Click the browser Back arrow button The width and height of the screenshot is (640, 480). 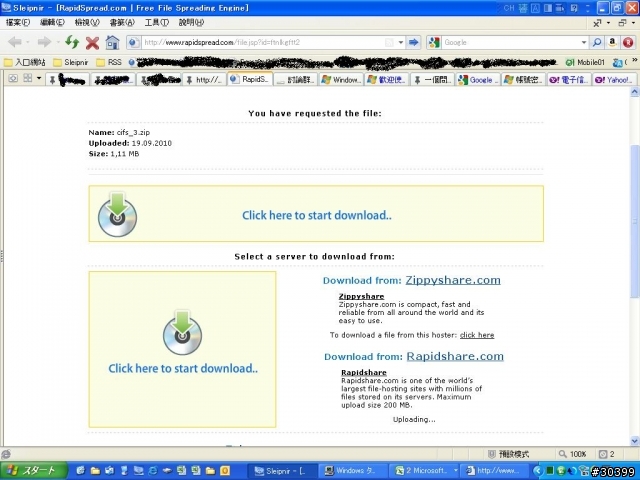pyautogui.click(x=15, y=42)
